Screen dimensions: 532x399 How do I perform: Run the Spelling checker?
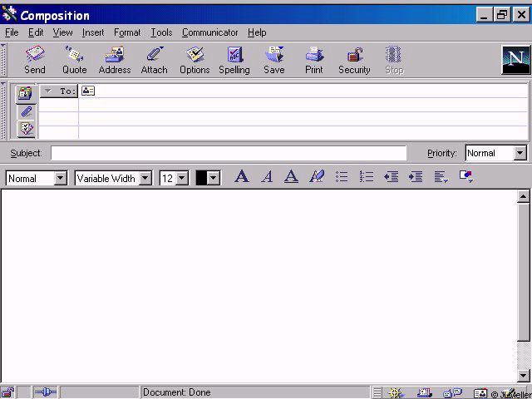point(234,61)
